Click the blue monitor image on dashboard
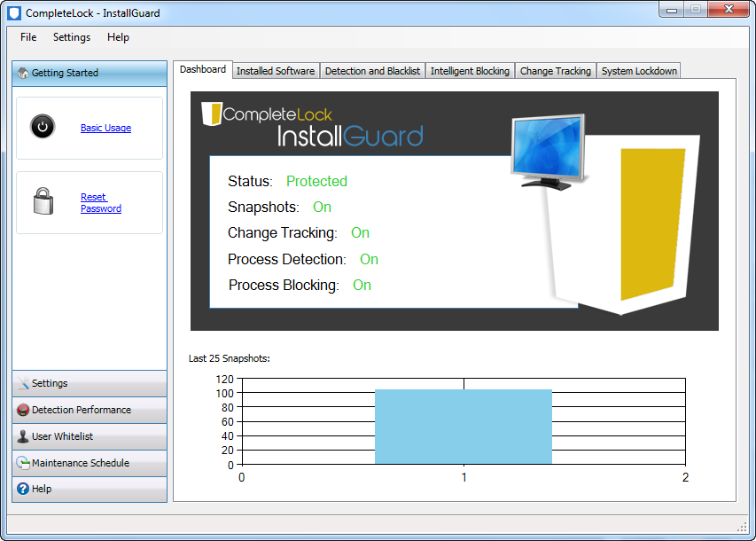 pos(549,151)
